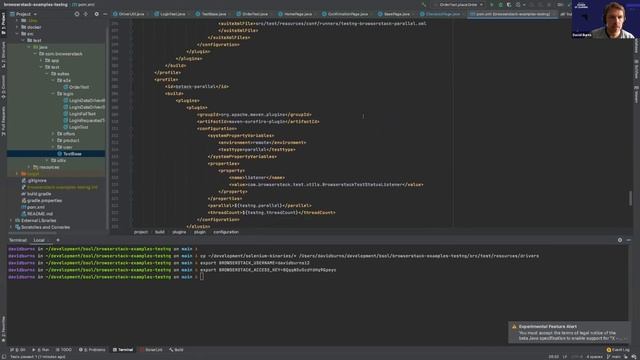This screenshot has width=640, height=360.
Task: Switch to the OrderTest.java editor tab
Action: (x=253, y=14)
